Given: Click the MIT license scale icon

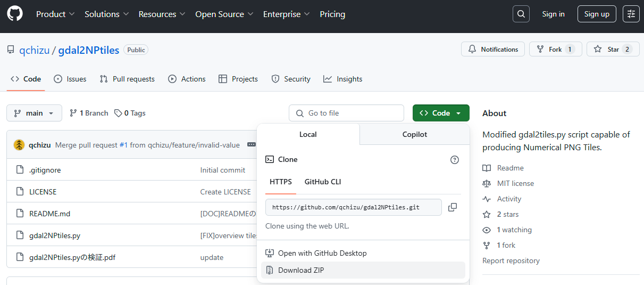Looking at the screenshot, I should click(x=487, y=183).
